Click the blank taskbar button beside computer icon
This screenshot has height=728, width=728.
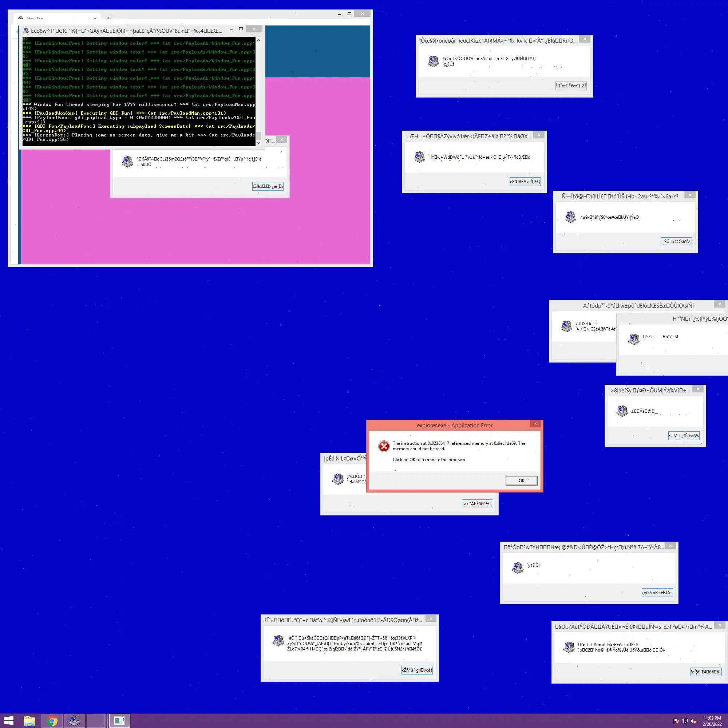pyautogui.click(x=96, y=720)
